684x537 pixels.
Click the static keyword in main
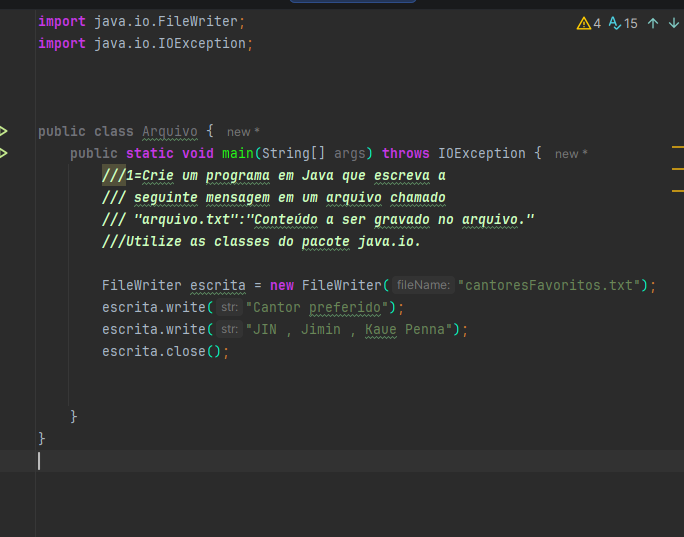(150, 154)
